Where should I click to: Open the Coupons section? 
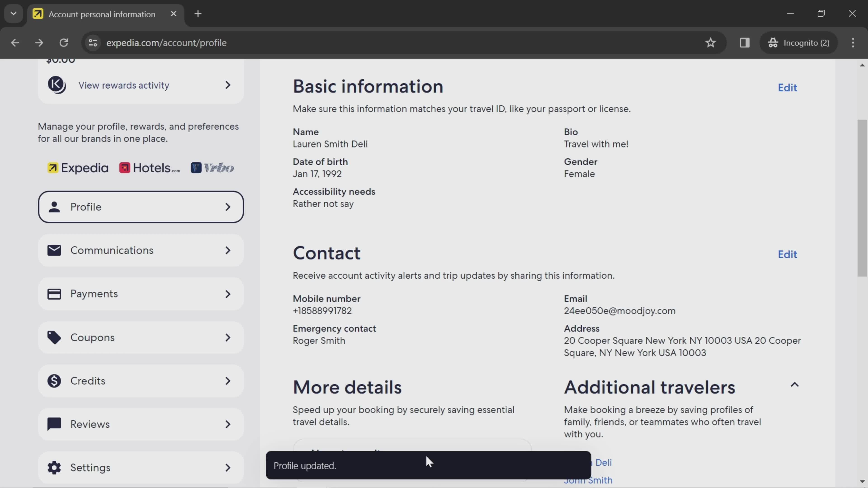tap(141, 338)
